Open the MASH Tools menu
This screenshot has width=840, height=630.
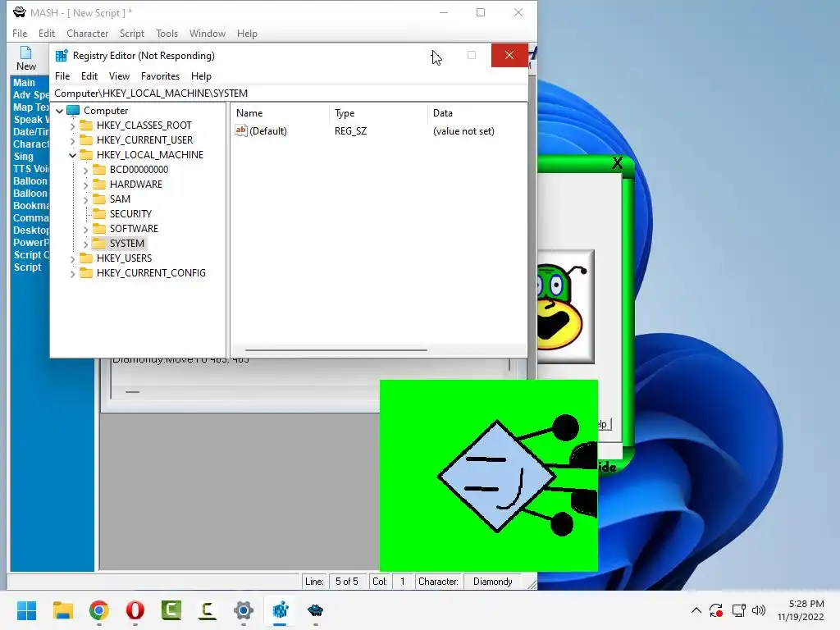click(167, 33)
